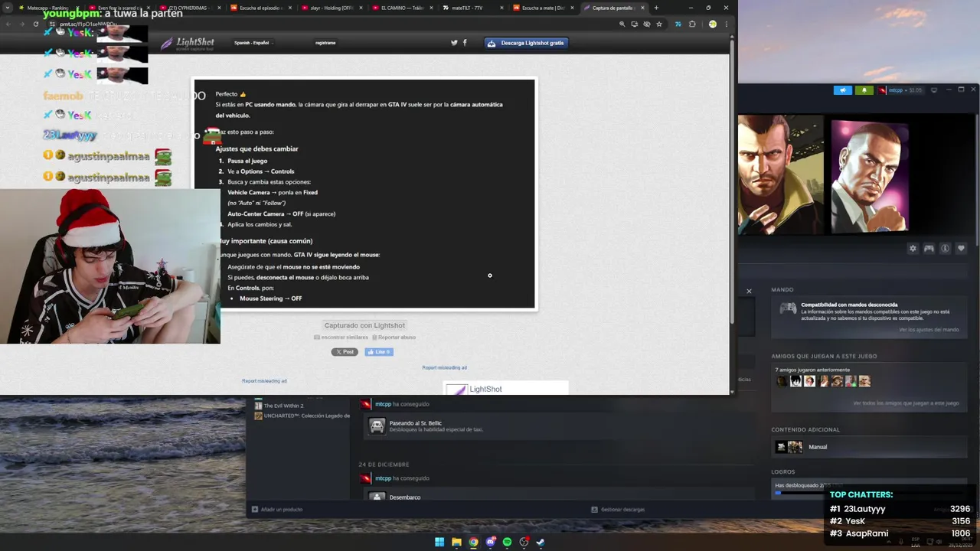Open the Facebook icon in Lightshot header
This screenshot has width=980, height=551.
click(x=465, y=43)
